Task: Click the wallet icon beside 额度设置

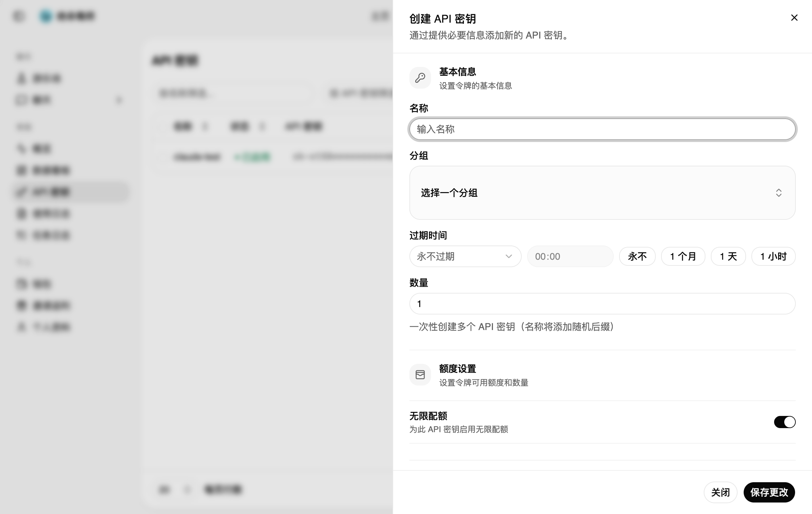Action: pos(420,375)
